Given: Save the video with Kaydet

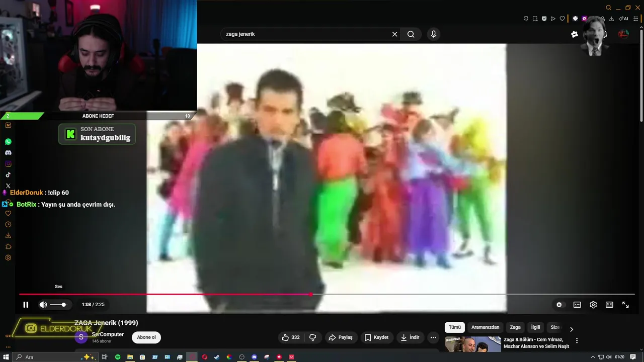Looking at the screenshot, I should pyautogui.click(x=377, y=337).
